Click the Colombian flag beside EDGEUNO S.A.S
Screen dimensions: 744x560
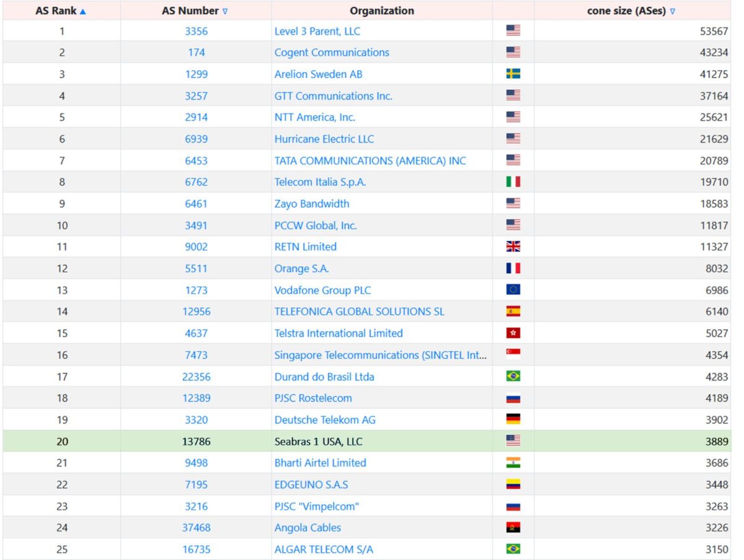click(x=513, y=484)
